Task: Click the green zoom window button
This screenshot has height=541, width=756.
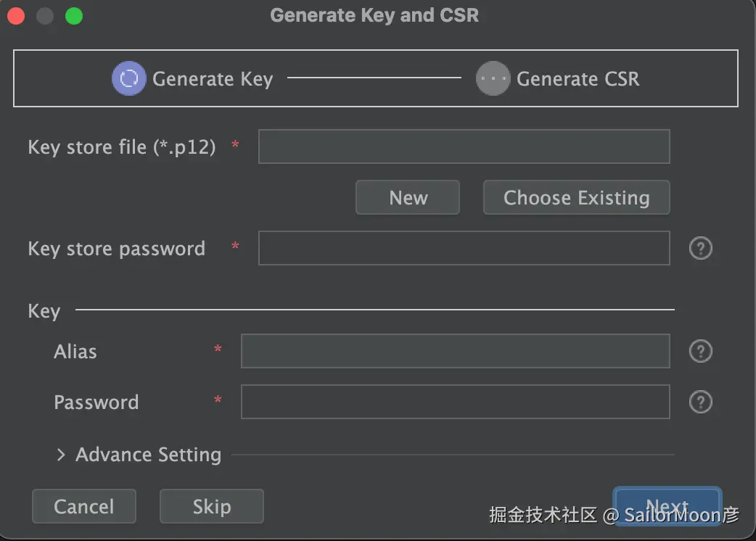Action: point(74,16)
